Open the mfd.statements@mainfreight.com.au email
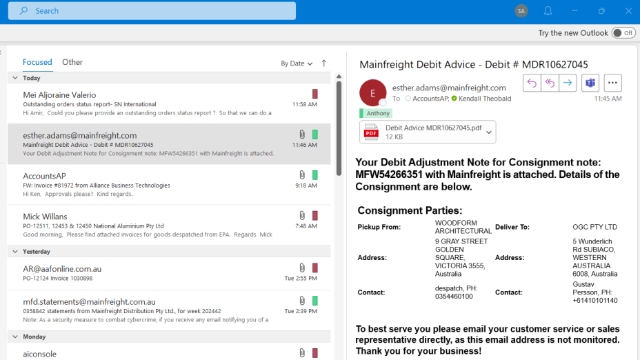Viewport: 640px width, 360px height. point(169,310)
